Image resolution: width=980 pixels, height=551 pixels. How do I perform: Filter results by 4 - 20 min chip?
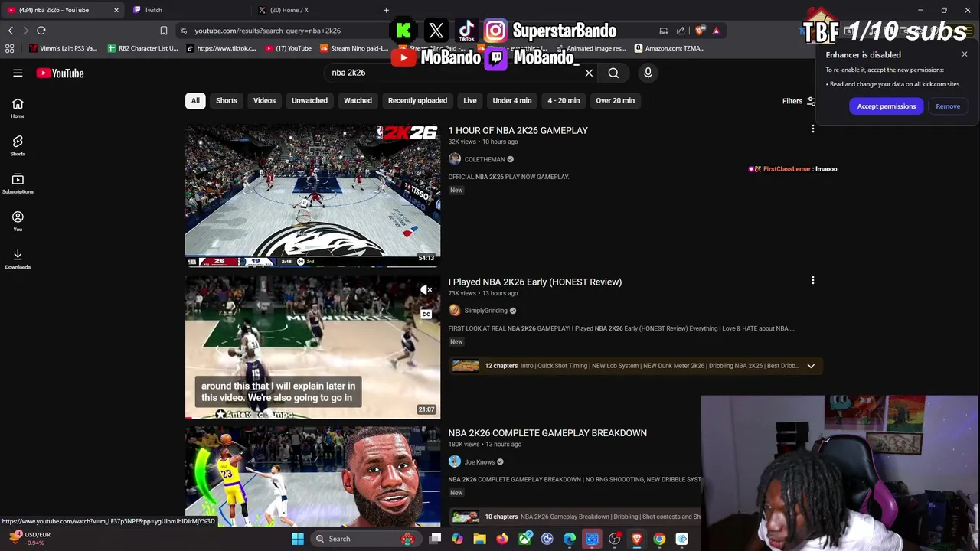point(563,100)
